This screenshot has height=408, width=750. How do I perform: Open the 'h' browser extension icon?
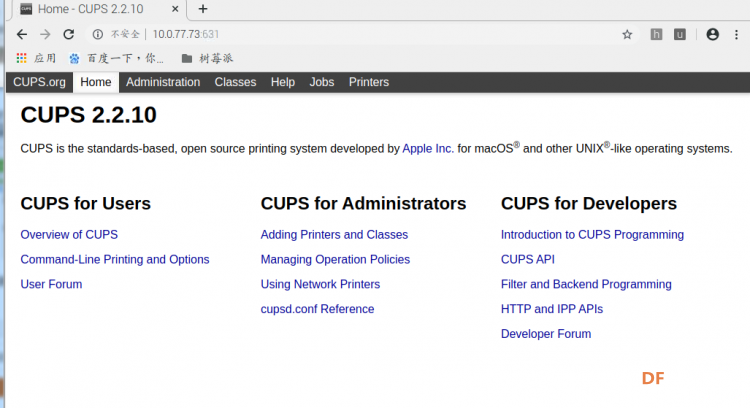[x=656, y=34]
